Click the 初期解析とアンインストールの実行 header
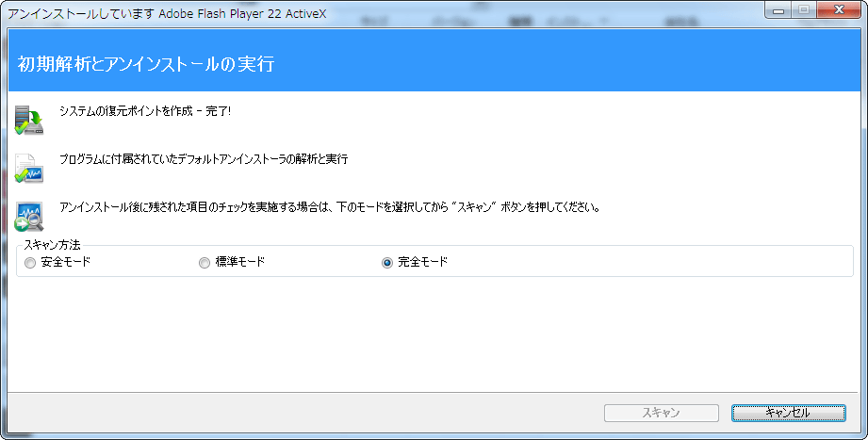Viewport: 868px width, 440px height. pyautogui.click(x=146, y=64)
